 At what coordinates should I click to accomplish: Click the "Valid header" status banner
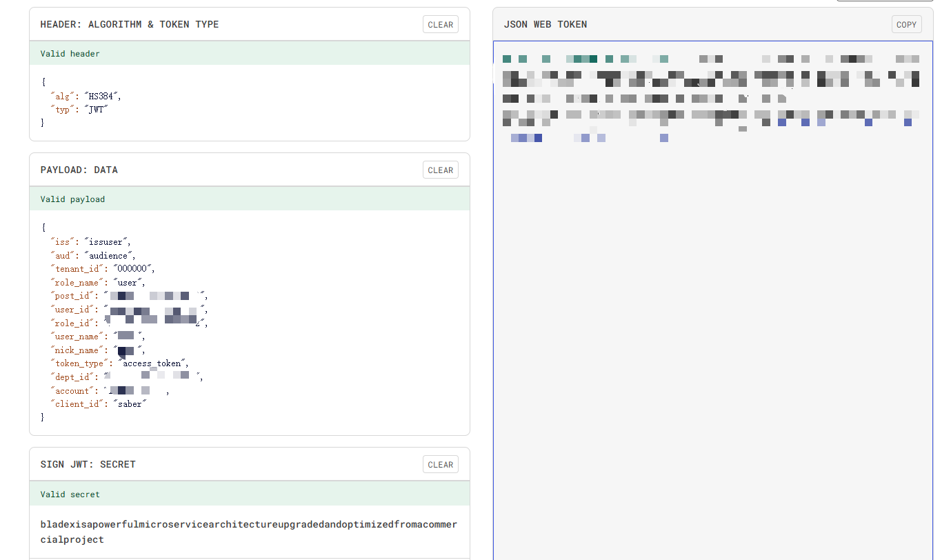coord(249,54)
